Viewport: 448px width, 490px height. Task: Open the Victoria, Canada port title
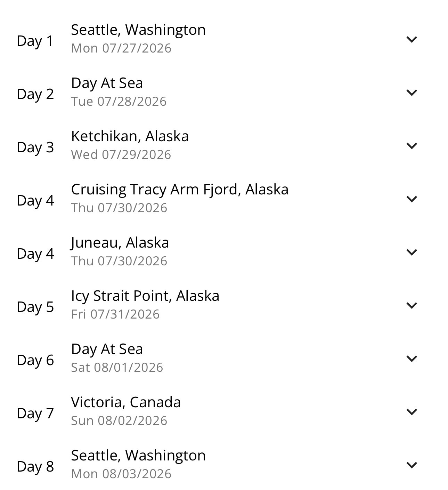click(x=126, y=402)
